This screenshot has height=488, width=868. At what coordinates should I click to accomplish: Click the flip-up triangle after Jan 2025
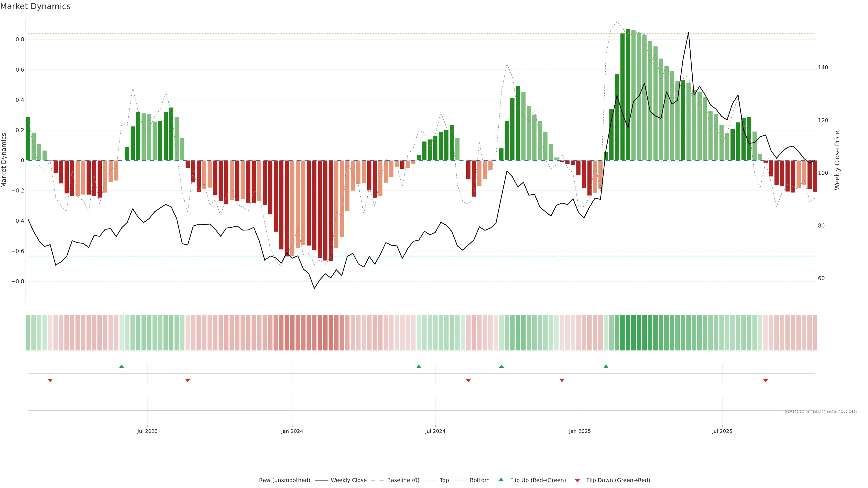606,366
